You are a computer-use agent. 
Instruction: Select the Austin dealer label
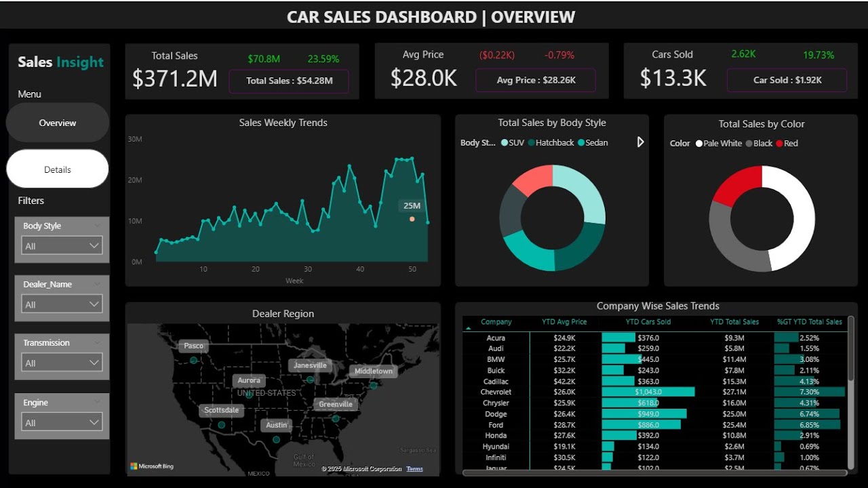(277, 425)
